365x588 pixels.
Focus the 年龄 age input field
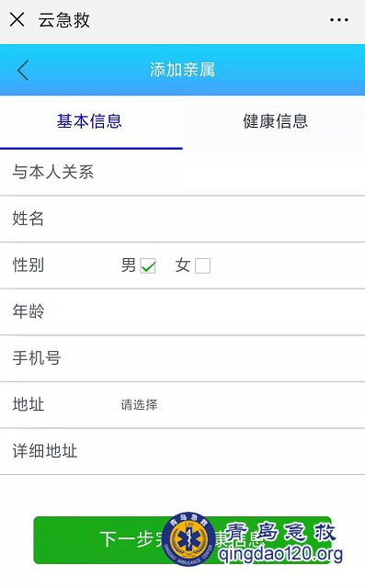pos(182,311)
